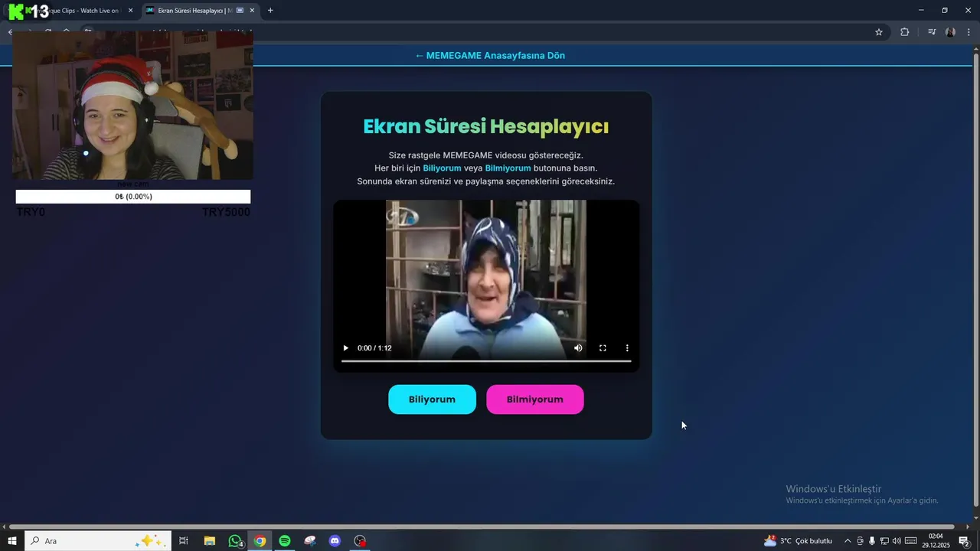The image size is (980, 551).
Task: Open the taskbar app left of Discord
Action: pos(310,541)
